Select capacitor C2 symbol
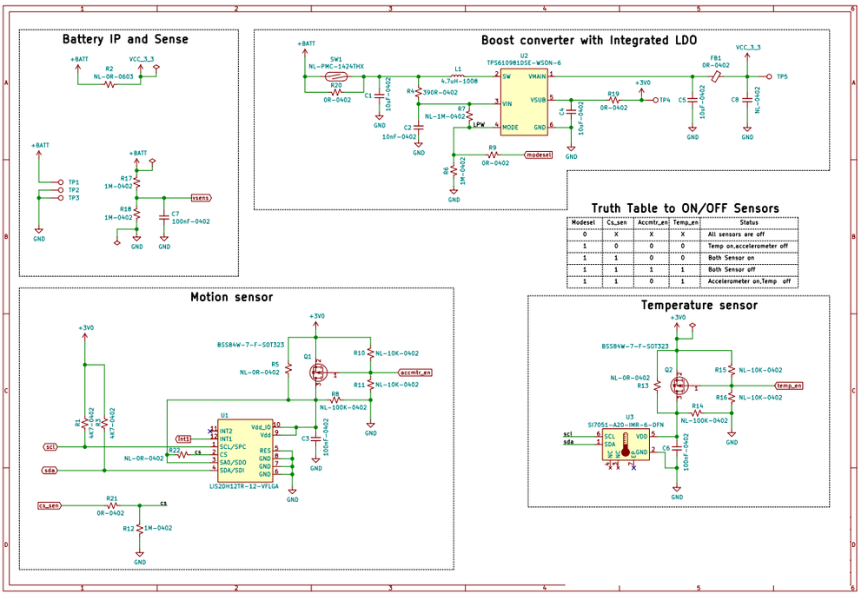The width and height of the screenshot is (868, 600). pos(419,127)
